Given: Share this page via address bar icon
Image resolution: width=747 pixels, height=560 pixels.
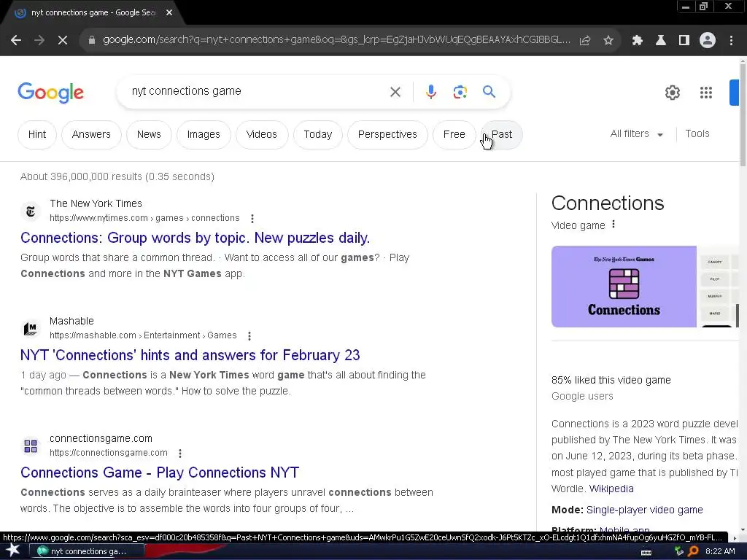Looking at the screenshot, I should click(x=585, y=41).
